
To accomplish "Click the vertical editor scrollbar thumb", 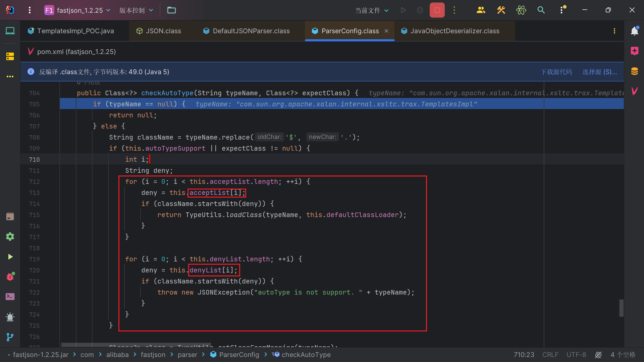I will [621, 308].
